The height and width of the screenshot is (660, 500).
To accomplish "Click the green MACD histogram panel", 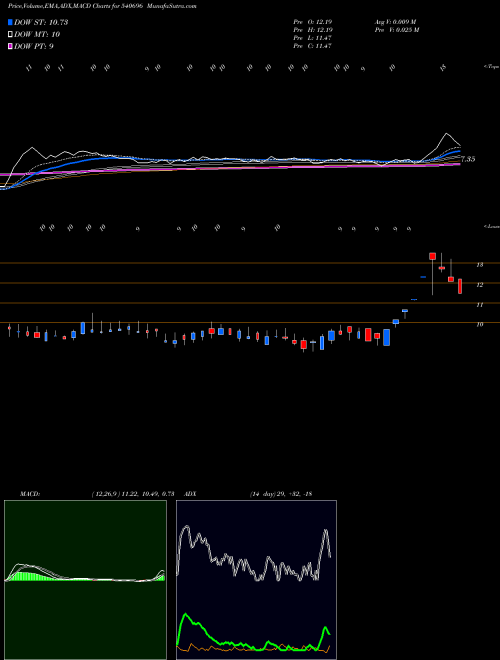I will coord(85,580).
